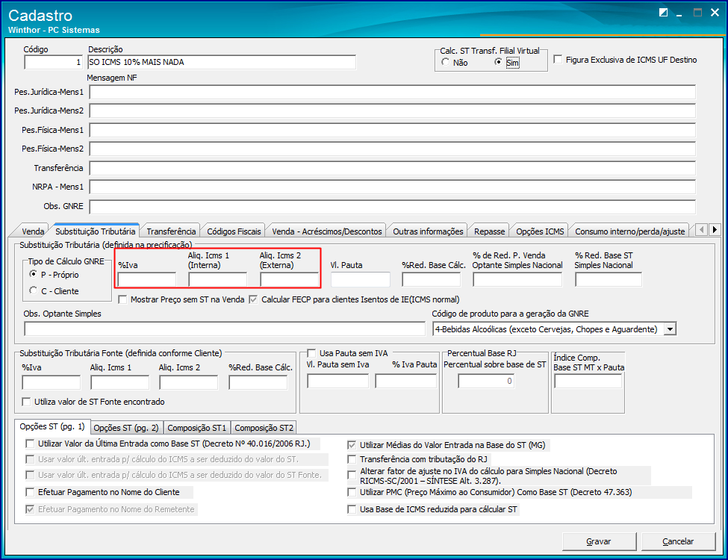Screen dimensions: 728x560
Task: Click % de Red. P. Venda Optante Simples field
Action: click(517, 279)
